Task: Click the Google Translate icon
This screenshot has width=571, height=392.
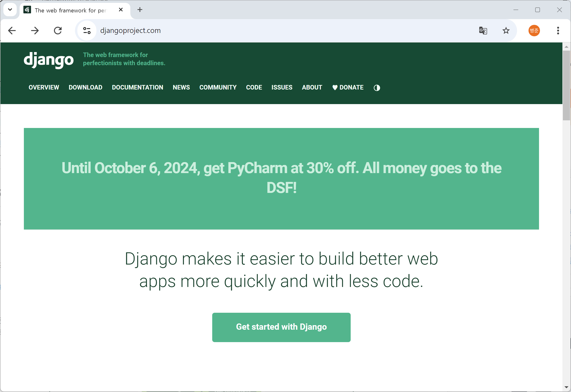Action: (x=483, y=31)
